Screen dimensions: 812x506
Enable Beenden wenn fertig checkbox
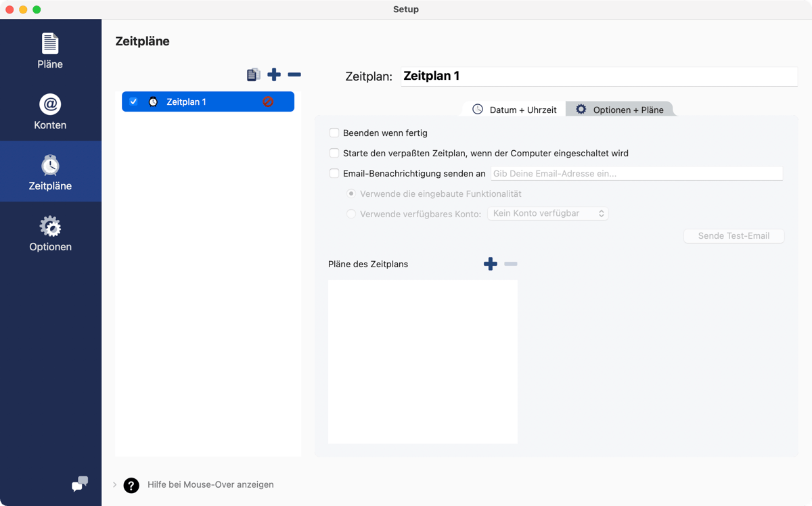click(334, 133)
